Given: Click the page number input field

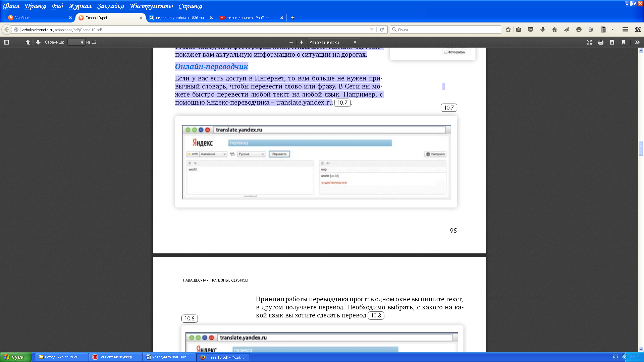Looking at the screenshot, I should [76, 42].
